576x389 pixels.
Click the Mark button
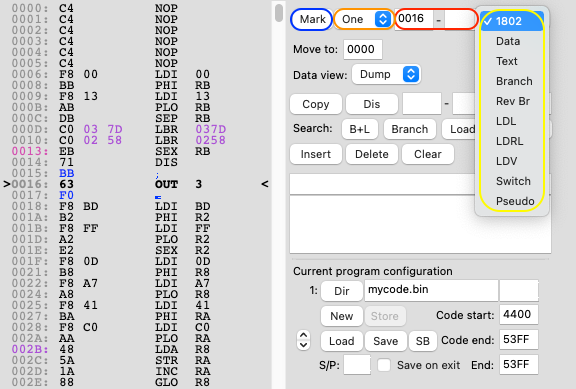coord(312,19)
